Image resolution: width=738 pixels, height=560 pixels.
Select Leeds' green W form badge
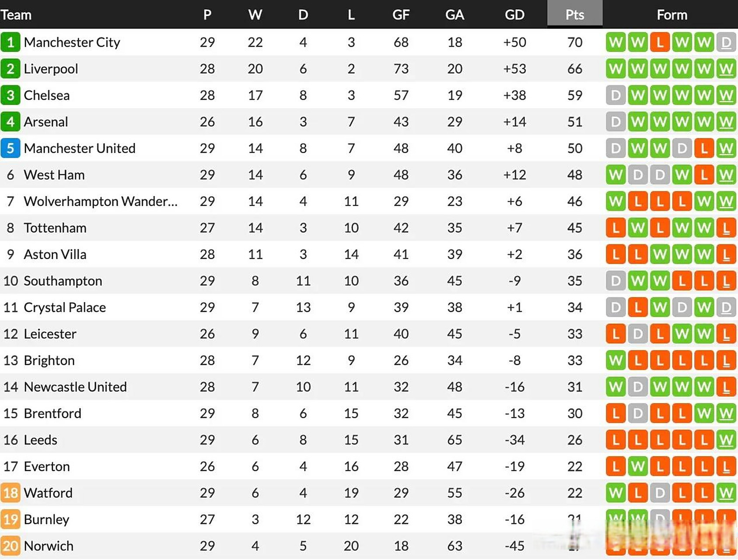tap(726, 440)
